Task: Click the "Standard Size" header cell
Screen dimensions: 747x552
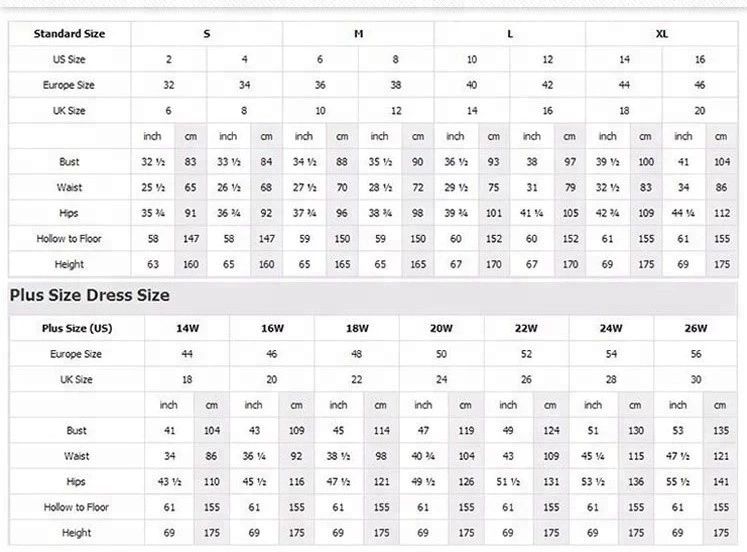Action: tap(69, 34)
